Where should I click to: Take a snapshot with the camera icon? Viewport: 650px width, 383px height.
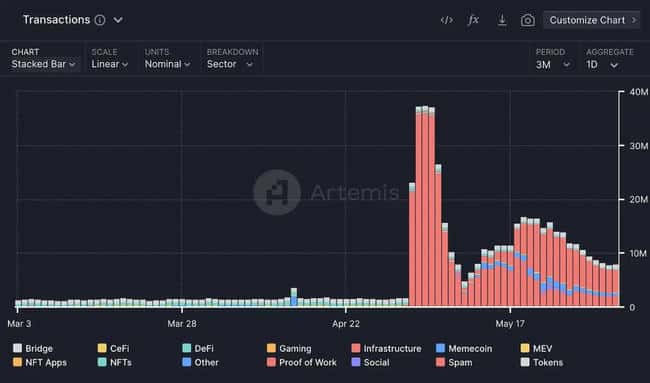pyautogui.click(x=528, y=20)
